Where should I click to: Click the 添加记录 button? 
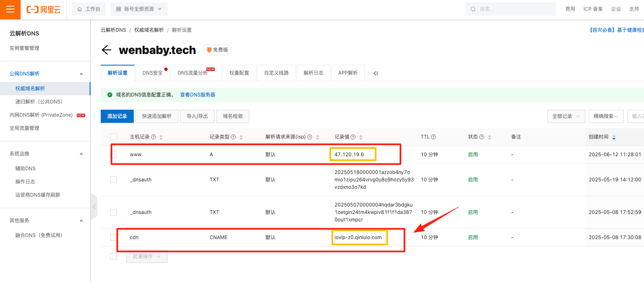[117, 116]
